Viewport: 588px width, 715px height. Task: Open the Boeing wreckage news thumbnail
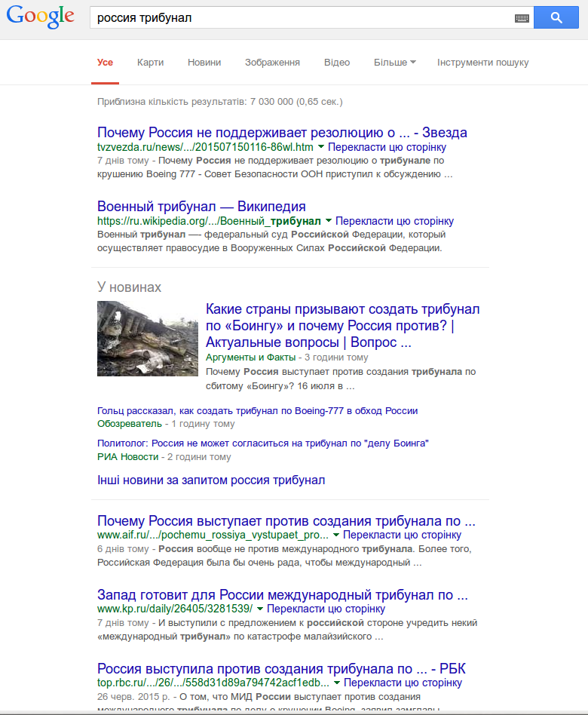(148, 339)
